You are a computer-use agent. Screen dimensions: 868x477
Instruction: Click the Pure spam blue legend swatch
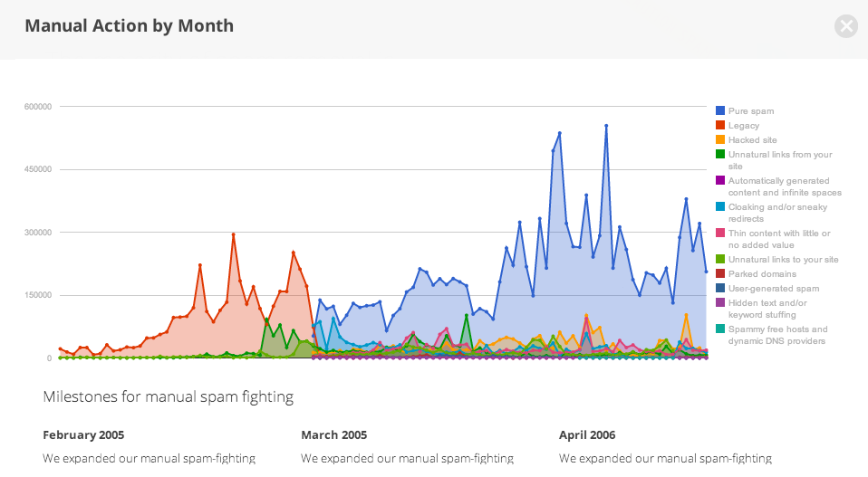pos(720,111)
